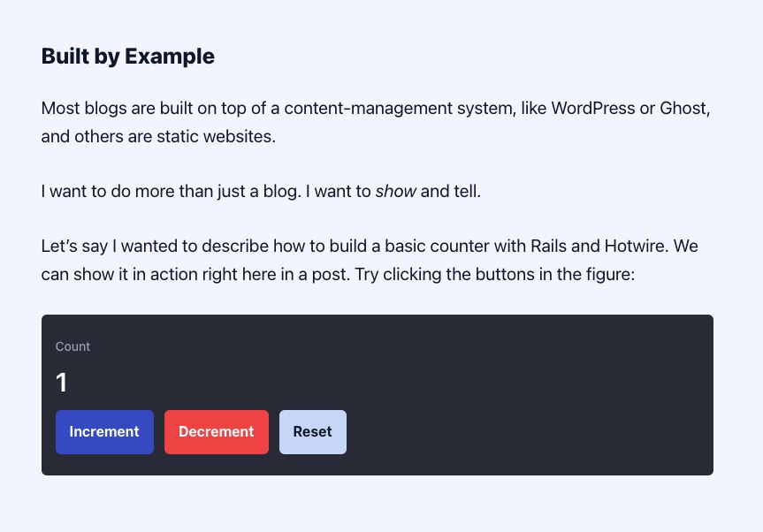Click the words 'and tell' after italic show
The height and width of the screenshot is (532, 763).
point(451,191)
